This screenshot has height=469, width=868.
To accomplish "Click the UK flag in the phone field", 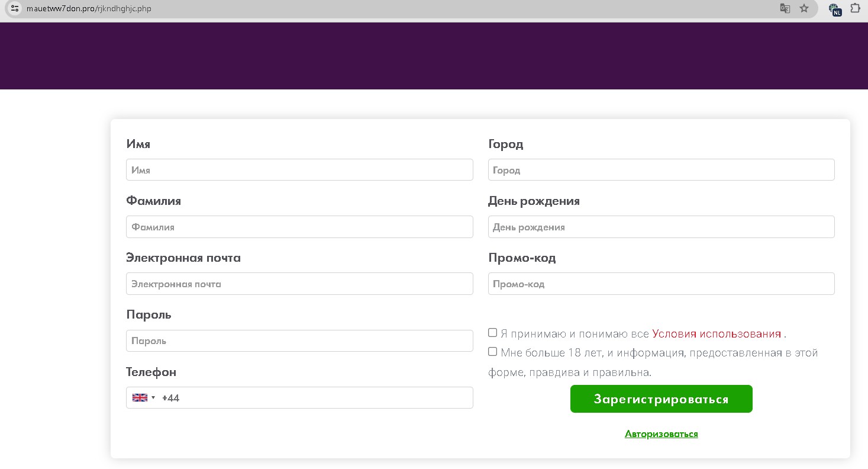I will [x=140, y=398].
